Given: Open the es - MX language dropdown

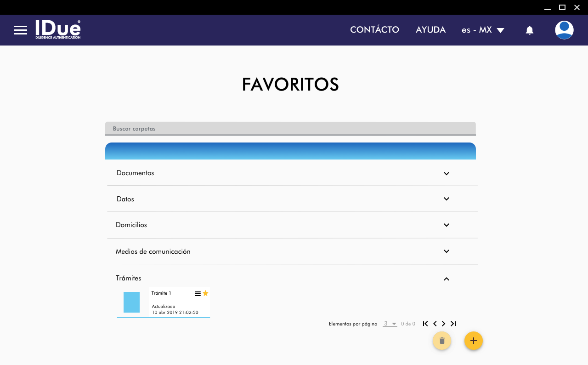Looking at the screenshot, I should [483, 30].
